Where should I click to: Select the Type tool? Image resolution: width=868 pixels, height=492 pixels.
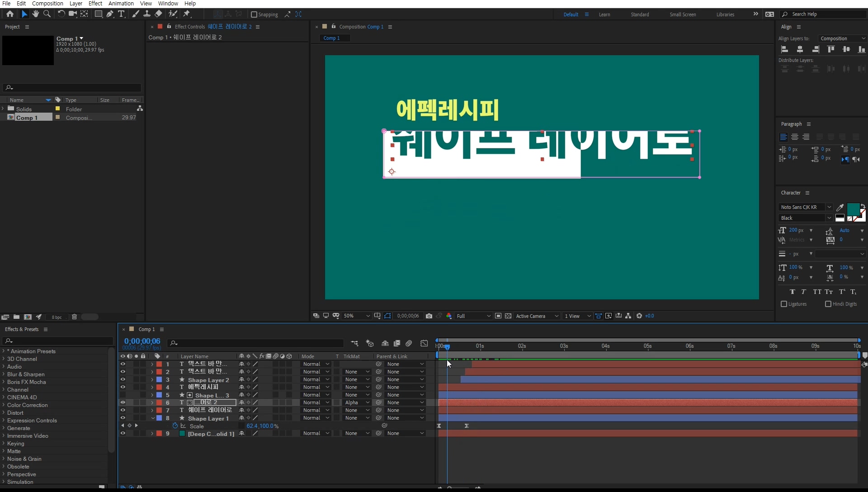click(x=121, y=14)
